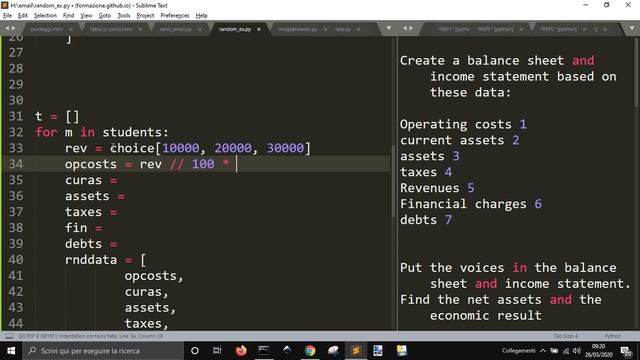Viewport: 640px width, 360px height.
Task: Click the number 10000 on line 33
Action: click(181, 148)
